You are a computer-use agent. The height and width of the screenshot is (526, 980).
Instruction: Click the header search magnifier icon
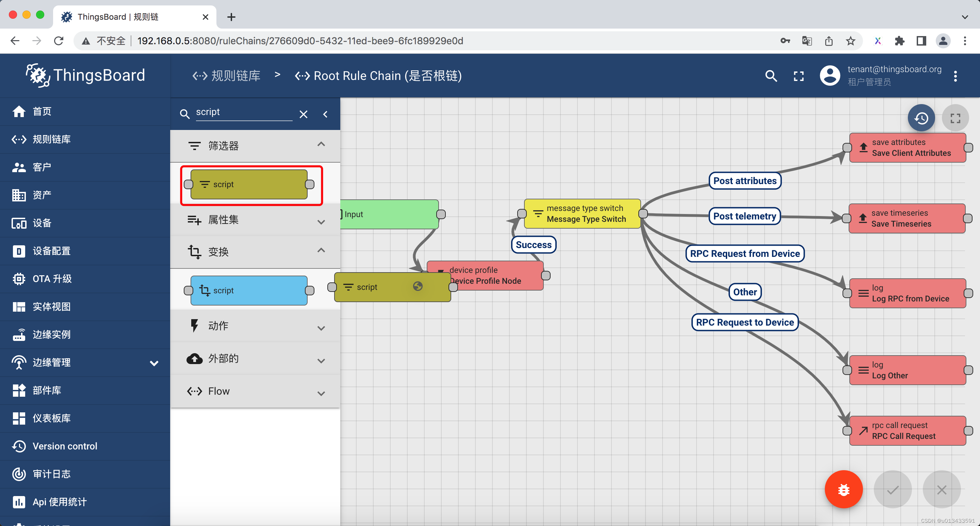click(x=771, y=76)
